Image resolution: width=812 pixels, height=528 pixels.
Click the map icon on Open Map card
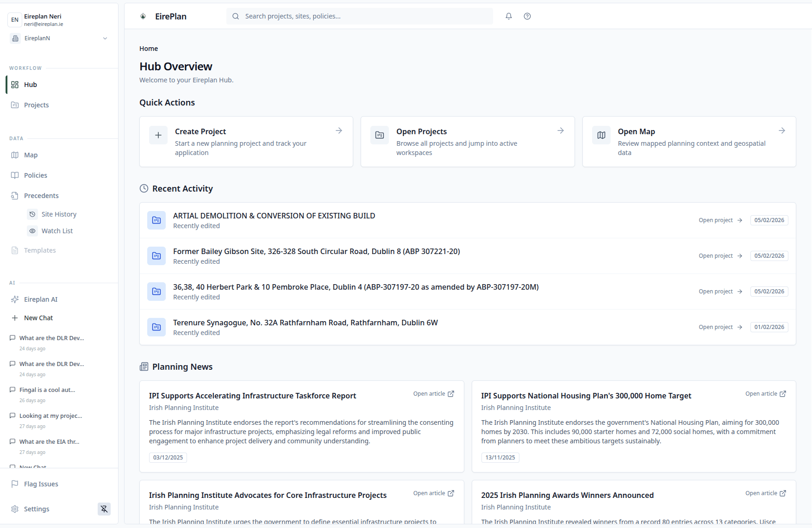pos(601,135)
